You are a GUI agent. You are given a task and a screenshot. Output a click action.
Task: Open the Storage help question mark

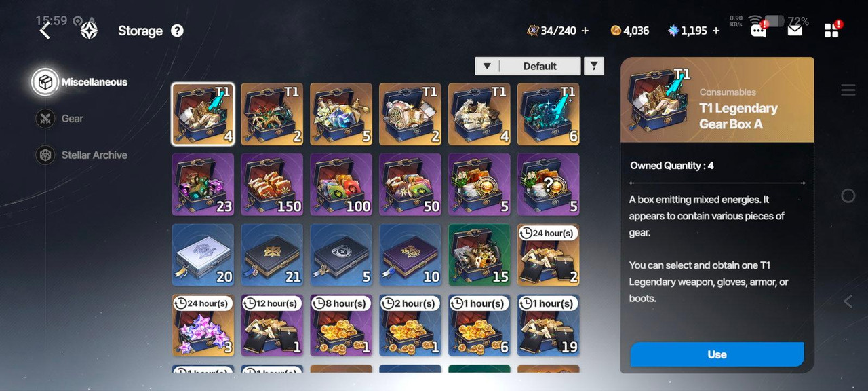(x=177, y=31)
